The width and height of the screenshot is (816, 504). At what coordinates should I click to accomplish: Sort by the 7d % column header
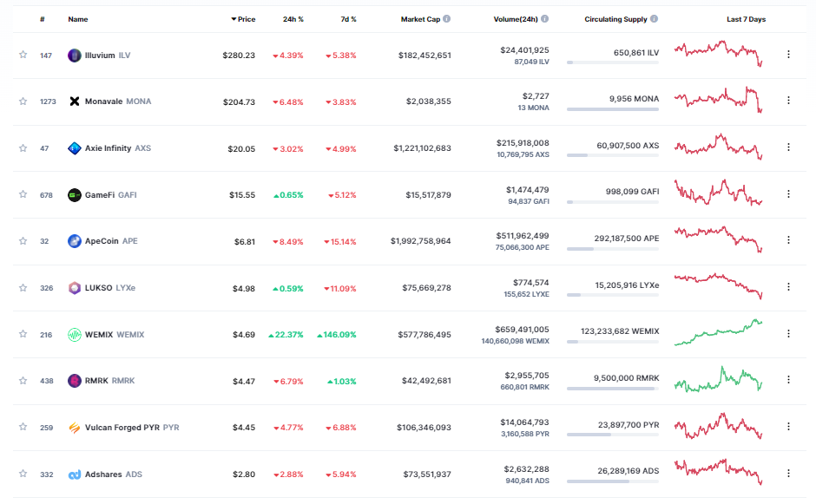tap(348, 19)
